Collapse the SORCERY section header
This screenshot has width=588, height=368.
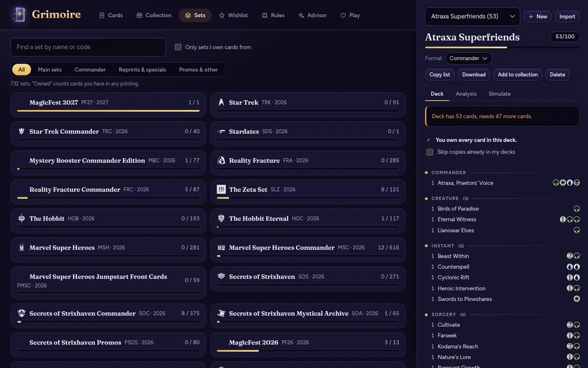[x=502, y=315]
